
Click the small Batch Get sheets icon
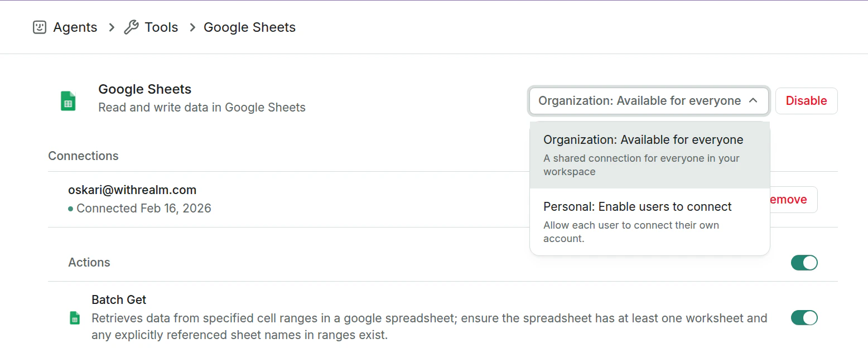[74, 318]
